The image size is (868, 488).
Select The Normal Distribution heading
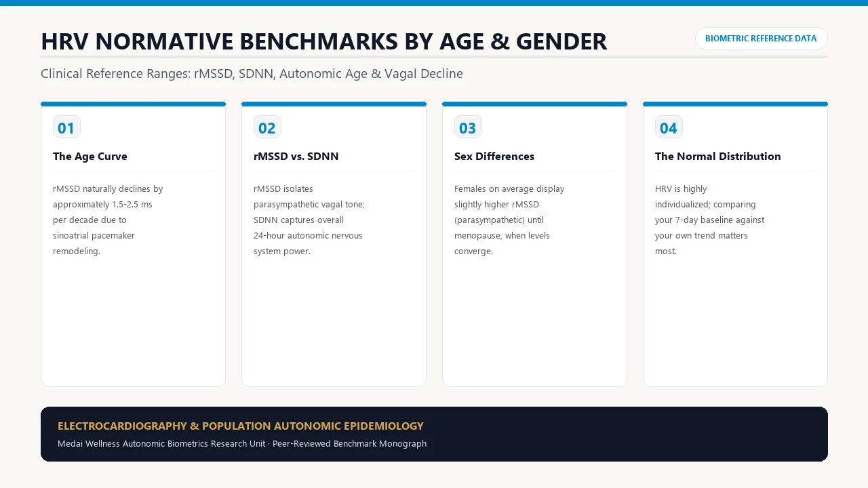[x=718, y=157]
